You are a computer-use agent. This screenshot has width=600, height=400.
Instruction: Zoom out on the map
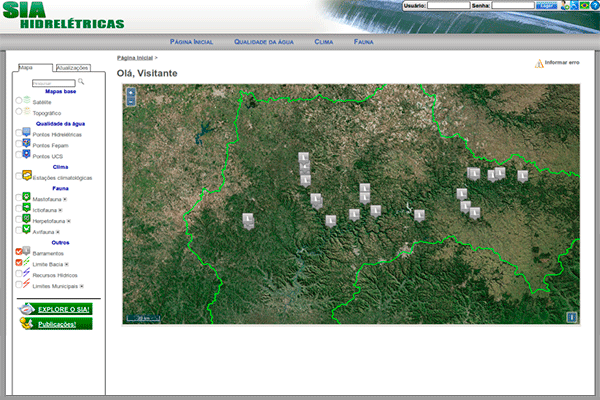tap(130, 101)
